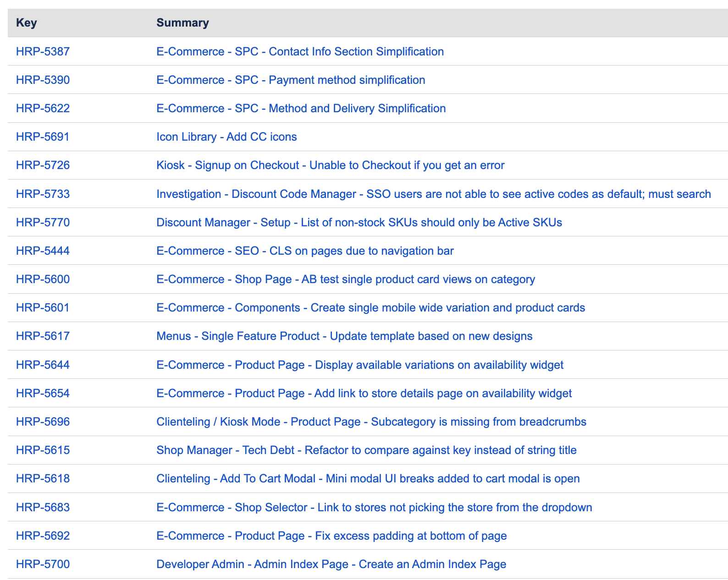Open the Add To Cart Modal issue
Screen dimensions: 728x580
(x=368, y=478)
